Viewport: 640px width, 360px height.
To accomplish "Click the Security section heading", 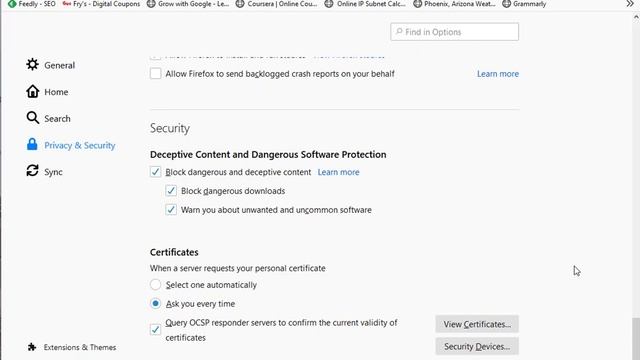I will point(170,128).
